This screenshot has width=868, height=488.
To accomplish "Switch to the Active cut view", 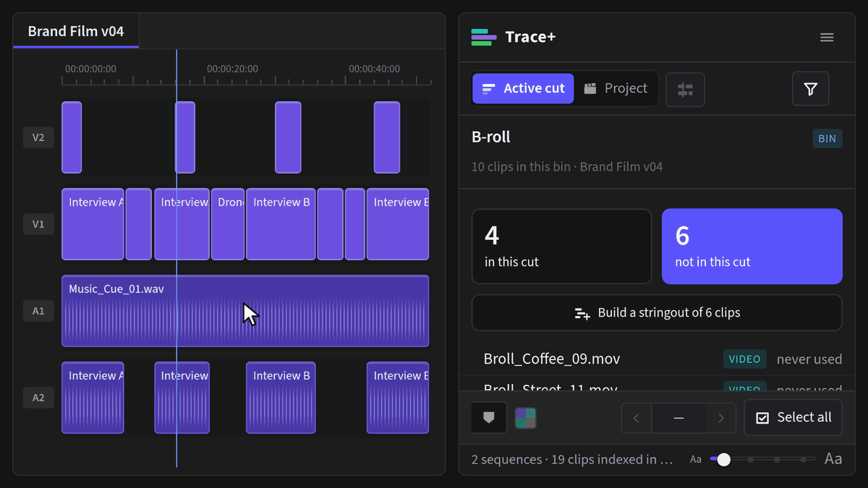I will [x=523, y=89].
